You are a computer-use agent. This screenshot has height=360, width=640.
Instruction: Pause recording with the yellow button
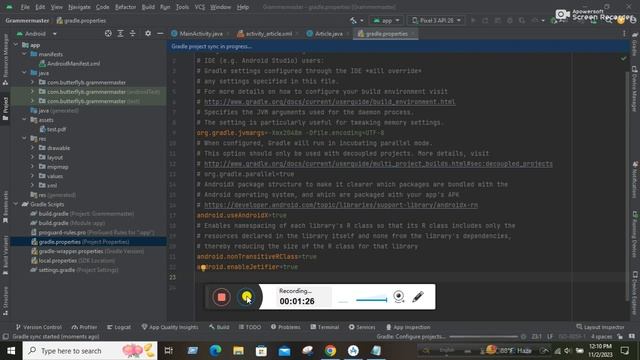coord(247,297)
